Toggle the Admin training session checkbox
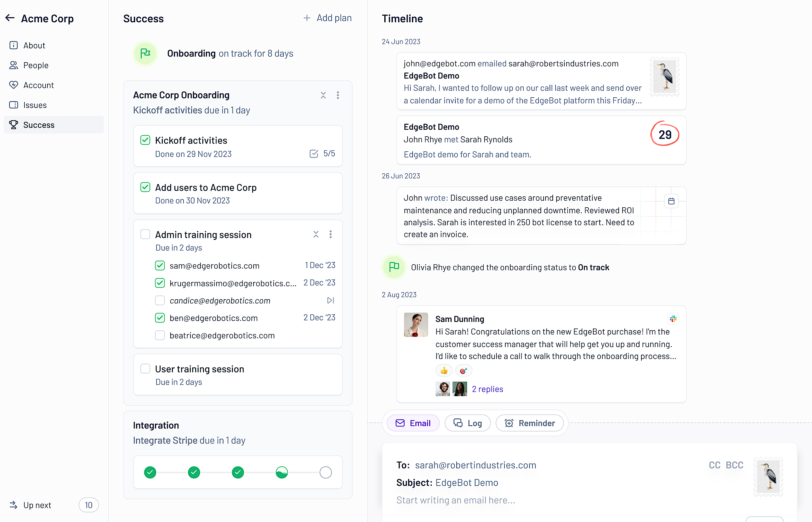 [145, 234]
